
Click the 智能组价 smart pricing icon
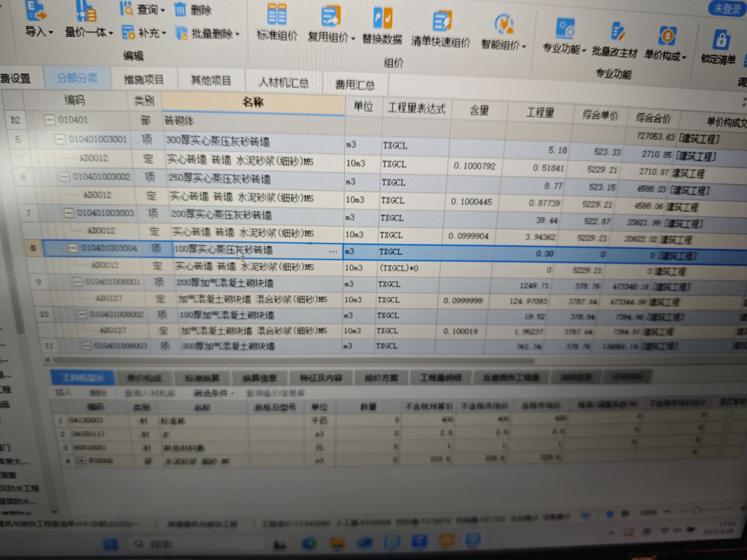(x=504, y=24)
